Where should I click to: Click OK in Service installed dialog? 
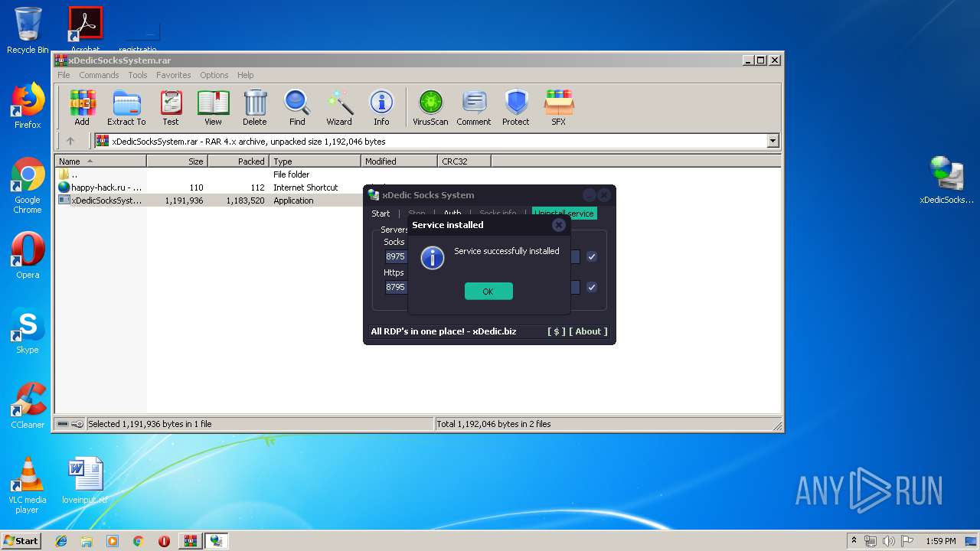coord(488,291)
